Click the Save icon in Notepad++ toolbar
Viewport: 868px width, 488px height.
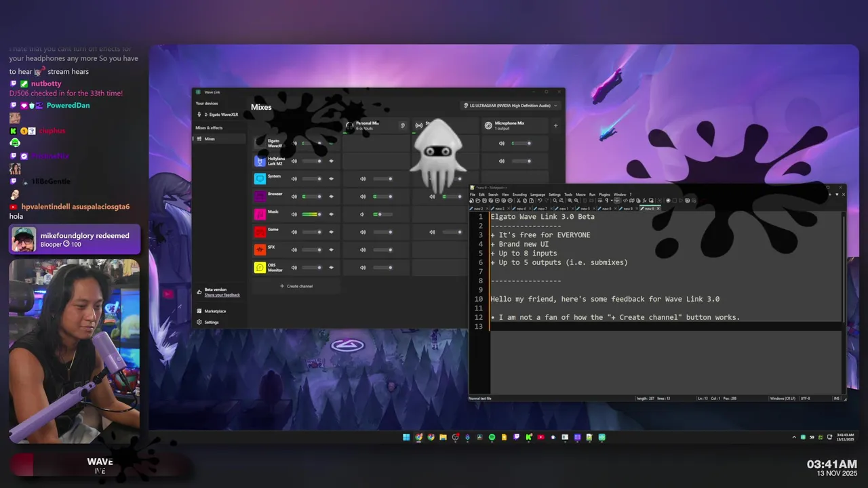pyautogui.click(x=484, y=201)
